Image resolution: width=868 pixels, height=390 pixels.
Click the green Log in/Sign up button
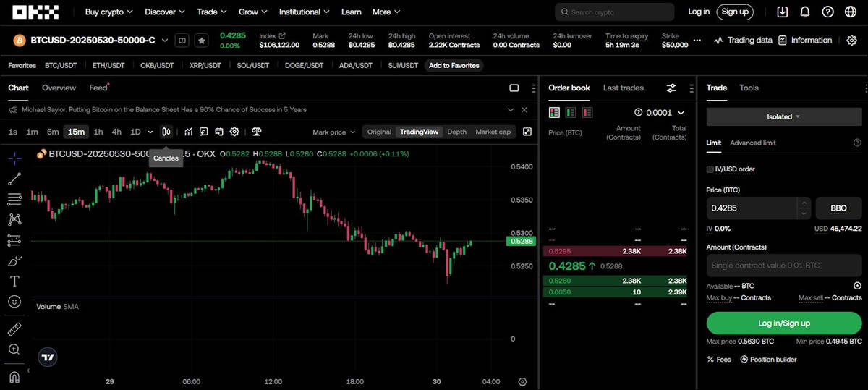pos(784,323)
